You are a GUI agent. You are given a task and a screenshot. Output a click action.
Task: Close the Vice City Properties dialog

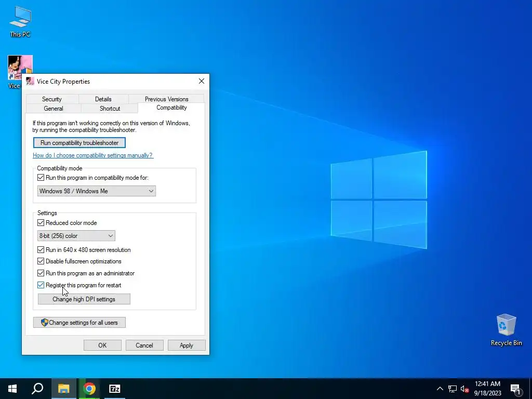coord(202,81)
